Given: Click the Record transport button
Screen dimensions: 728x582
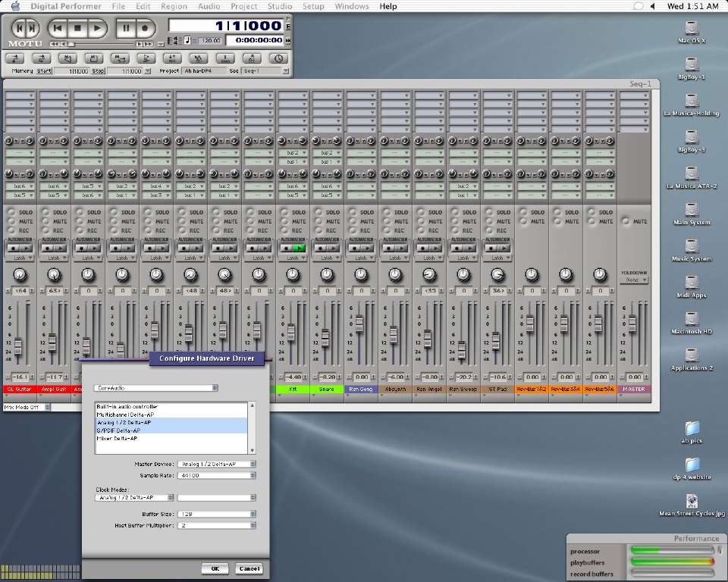Looking at the screenshot, I should pos(145,28).
